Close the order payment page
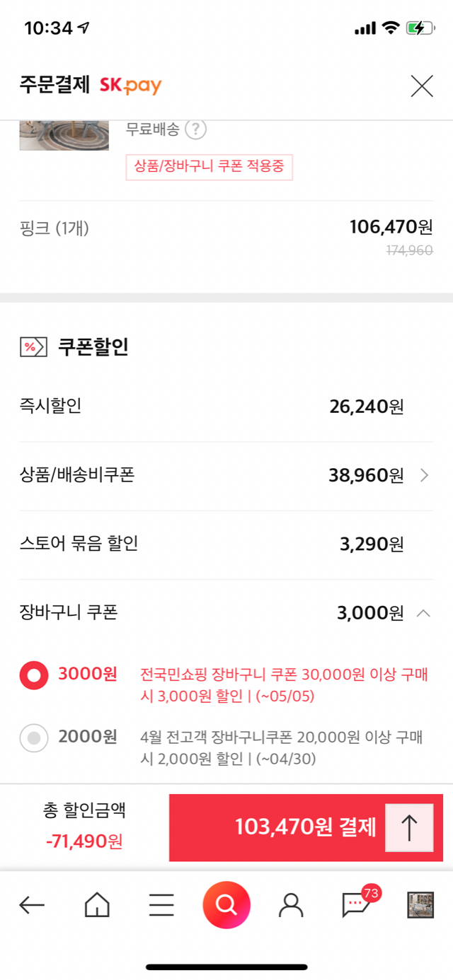453x980 pixels. (422, 86)
